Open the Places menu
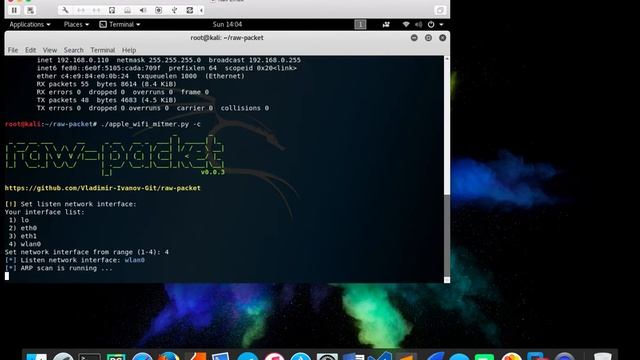 click(x=76, y=24)
